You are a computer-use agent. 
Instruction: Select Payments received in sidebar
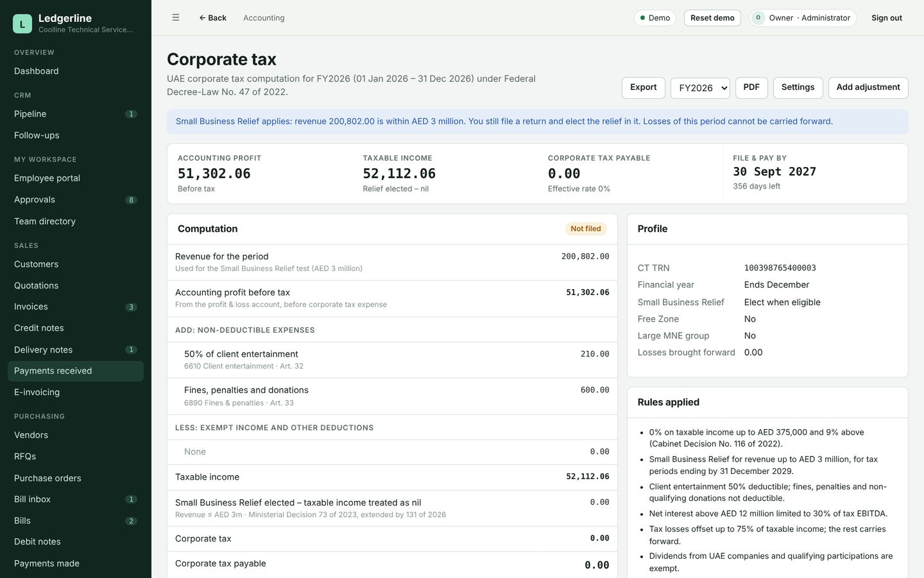[x=76, y=371]
